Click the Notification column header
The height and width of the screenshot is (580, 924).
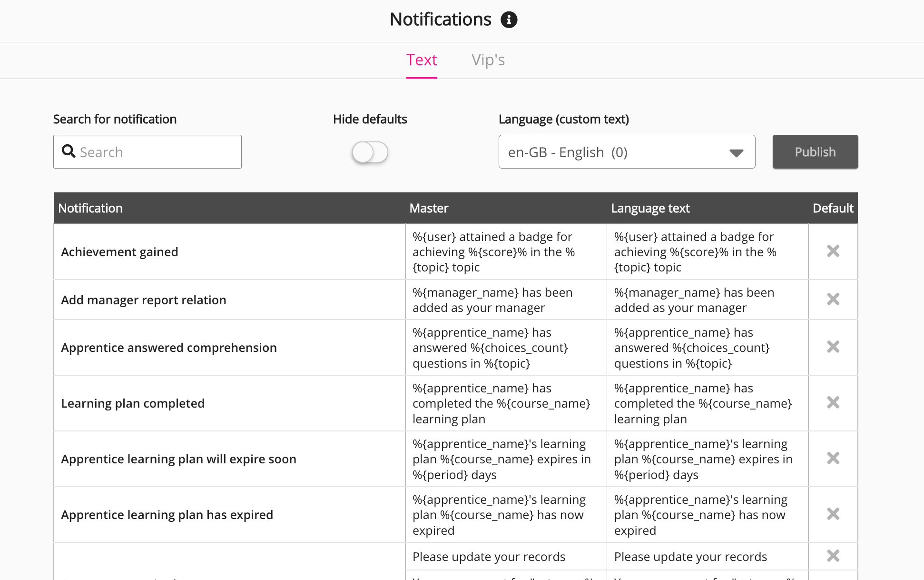(x=90, y=208)
